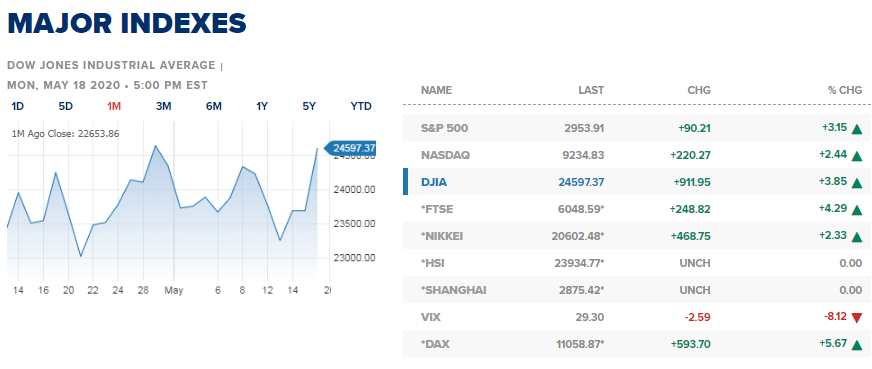Click the LAST column header

[x=591, y=90]
